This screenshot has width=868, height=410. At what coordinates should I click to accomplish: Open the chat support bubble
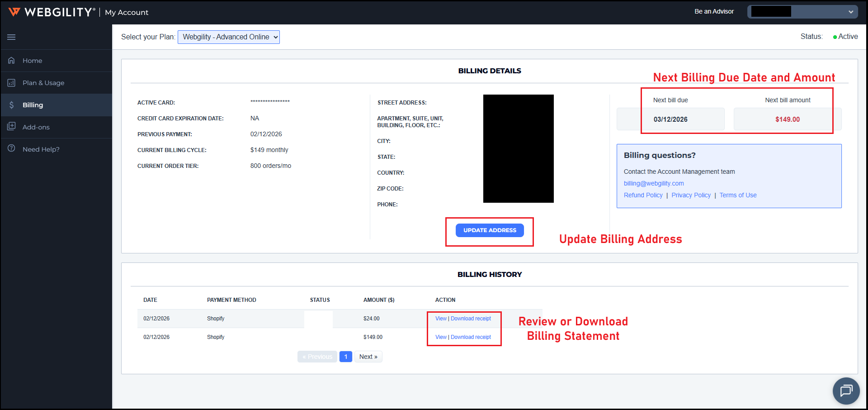[x=846, y=391]
